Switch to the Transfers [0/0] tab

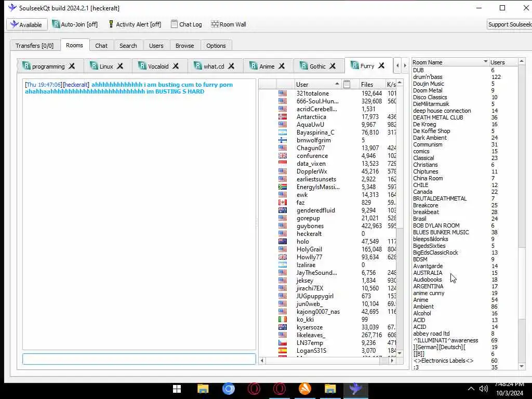(x=34, y=46)
